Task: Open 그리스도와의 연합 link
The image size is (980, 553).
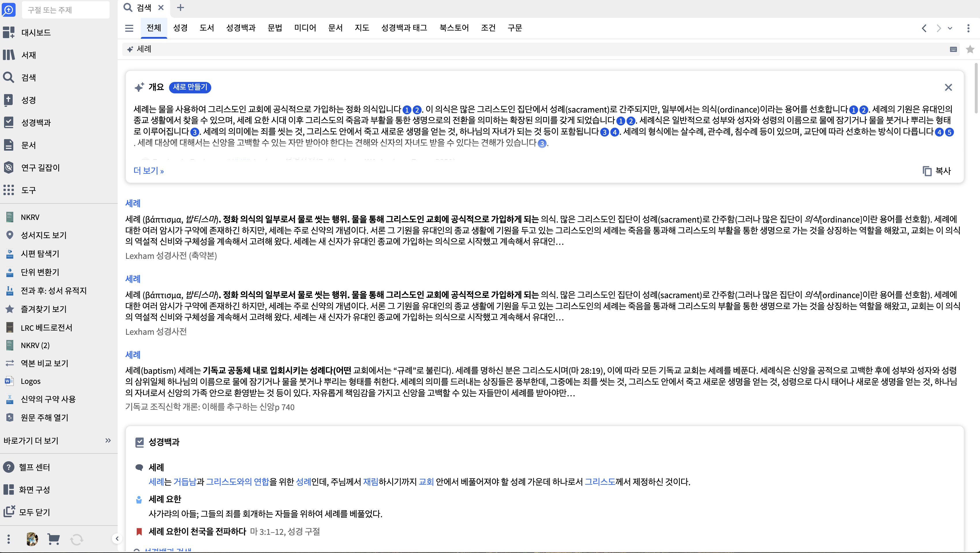Action: [x=237, y=482]
